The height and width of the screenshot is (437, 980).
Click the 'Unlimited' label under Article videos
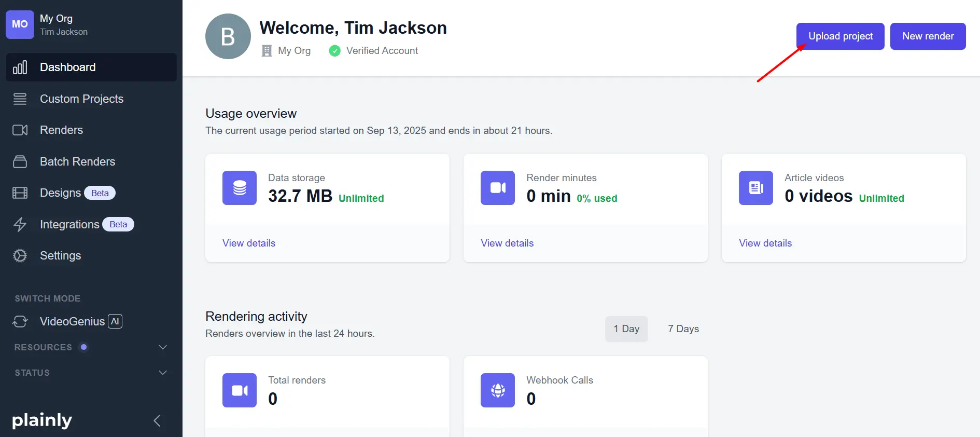(881, 199)
